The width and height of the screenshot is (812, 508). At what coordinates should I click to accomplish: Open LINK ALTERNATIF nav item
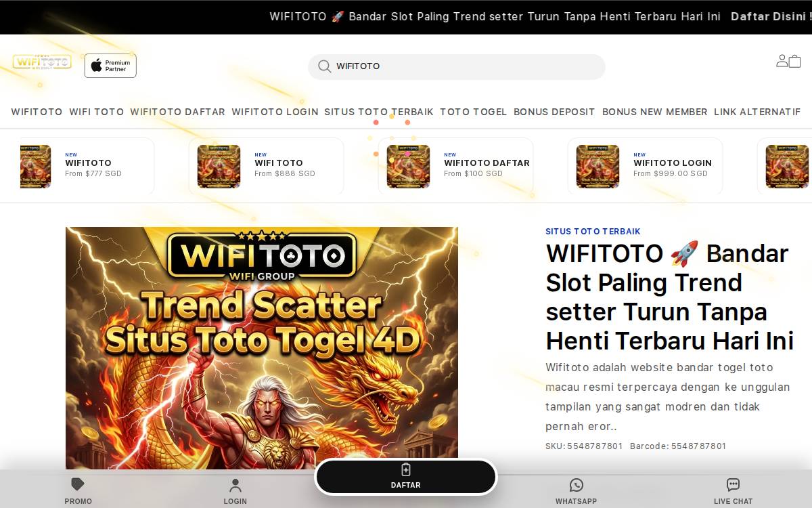(x=757, y=112)
